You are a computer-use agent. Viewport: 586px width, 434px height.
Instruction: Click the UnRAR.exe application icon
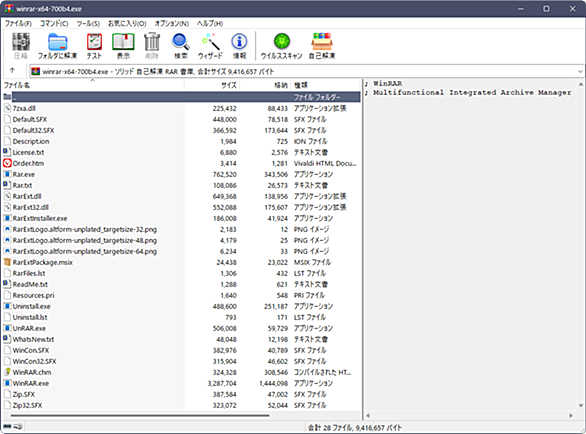(7, 328)
